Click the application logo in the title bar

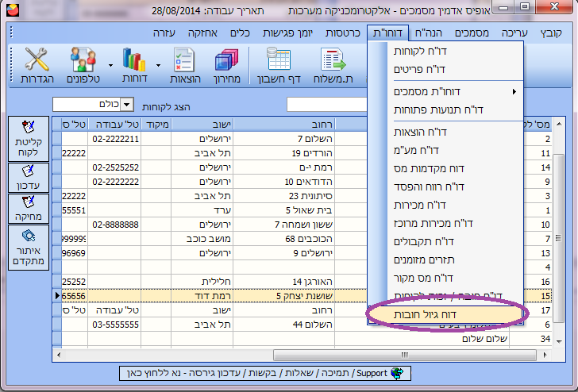13,10
